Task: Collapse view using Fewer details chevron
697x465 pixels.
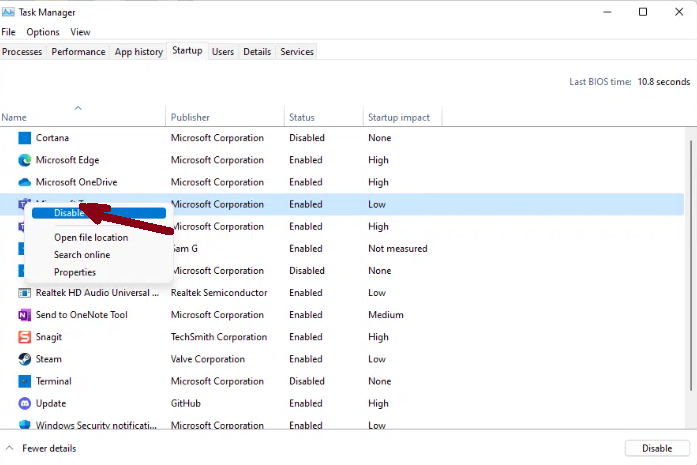Action: [9, 449]
